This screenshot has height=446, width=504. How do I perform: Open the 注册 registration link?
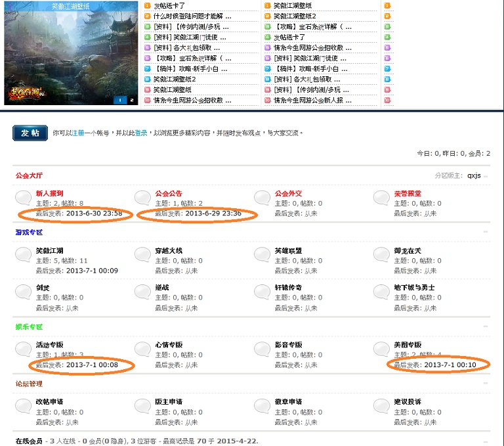point(78,133)
